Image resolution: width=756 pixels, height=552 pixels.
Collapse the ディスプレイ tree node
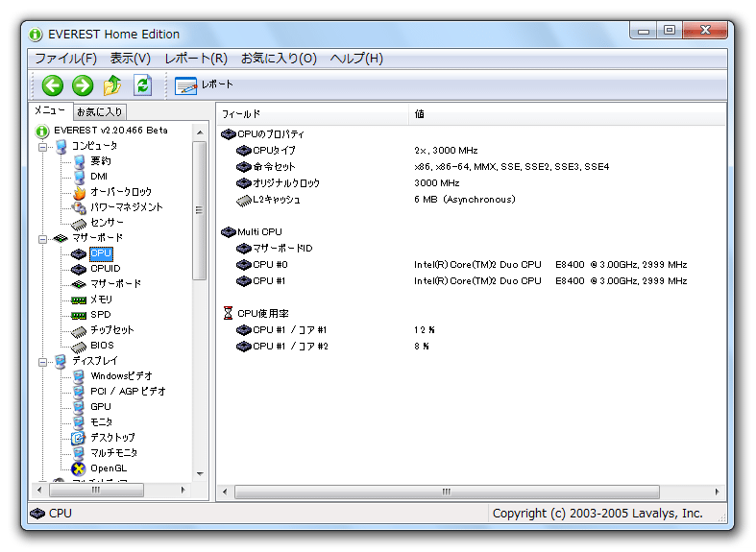click(x=43, y=361)
